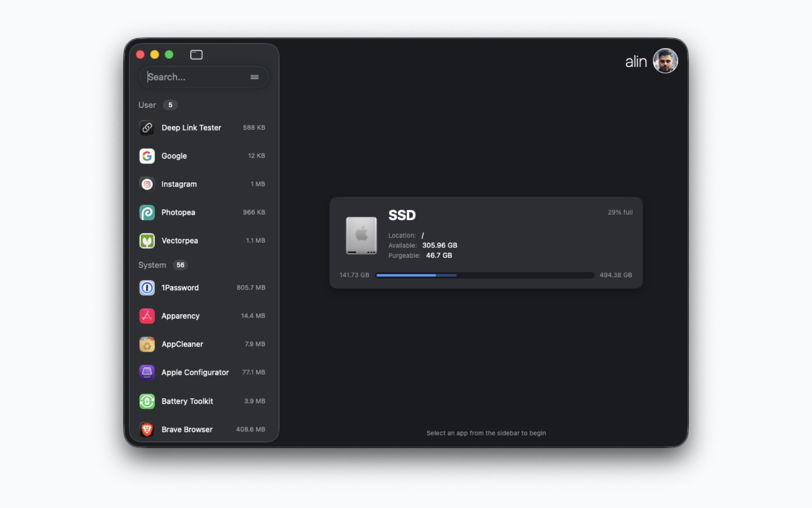
Task: Click the Apple Configurator label text
Action: pos(195,373)
